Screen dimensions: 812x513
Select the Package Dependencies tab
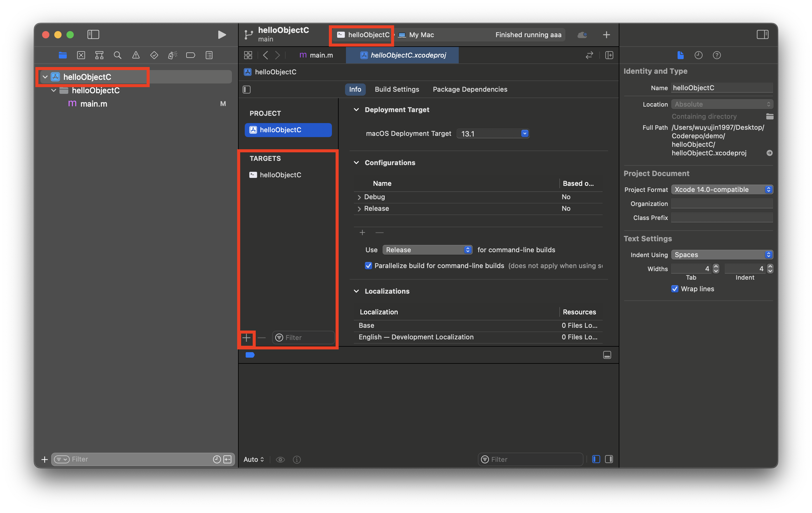(x=470, y=89)
